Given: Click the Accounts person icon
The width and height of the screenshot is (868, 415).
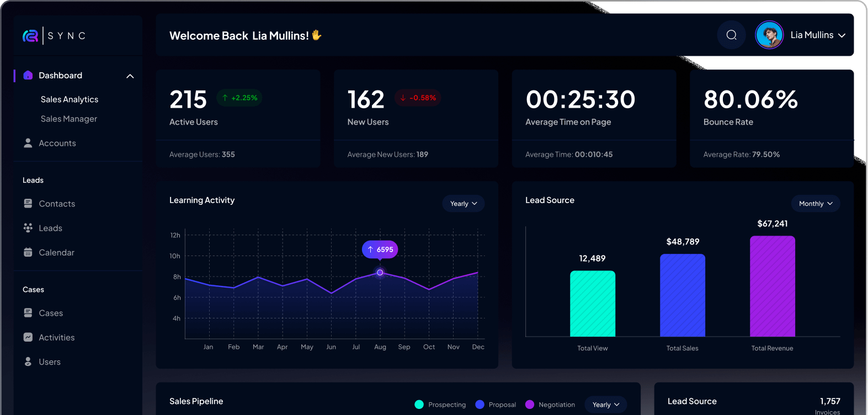Looking at the screenshot, I should (28, 143).
